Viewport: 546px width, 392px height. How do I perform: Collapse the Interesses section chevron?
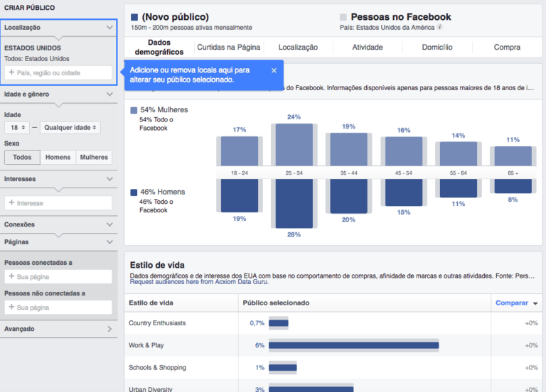[x=109, y=179]
